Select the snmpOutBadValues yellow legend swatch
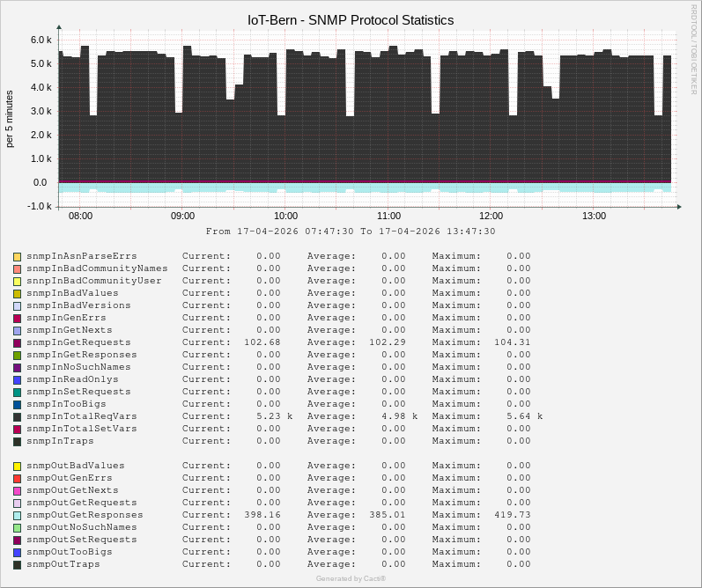 (x=17, y=466)
